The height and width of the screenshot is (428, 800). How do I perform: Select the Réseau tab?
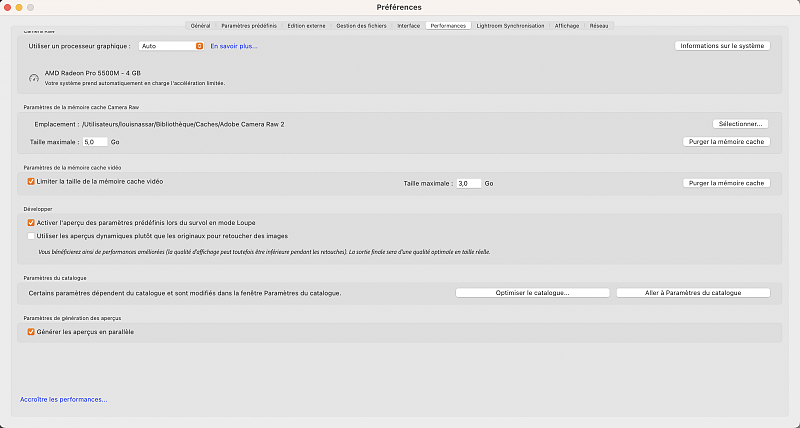point(599,25)
